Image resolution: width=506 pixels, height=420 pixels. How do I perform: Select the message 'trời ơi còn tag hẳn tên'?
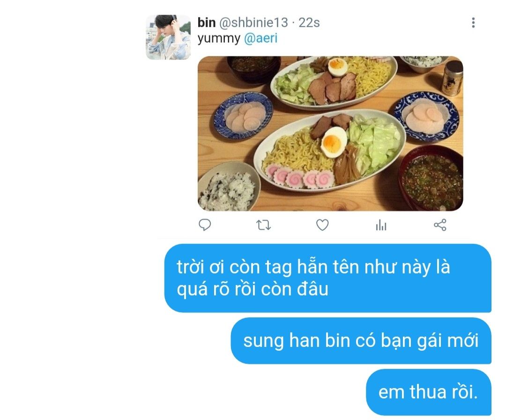328,278
